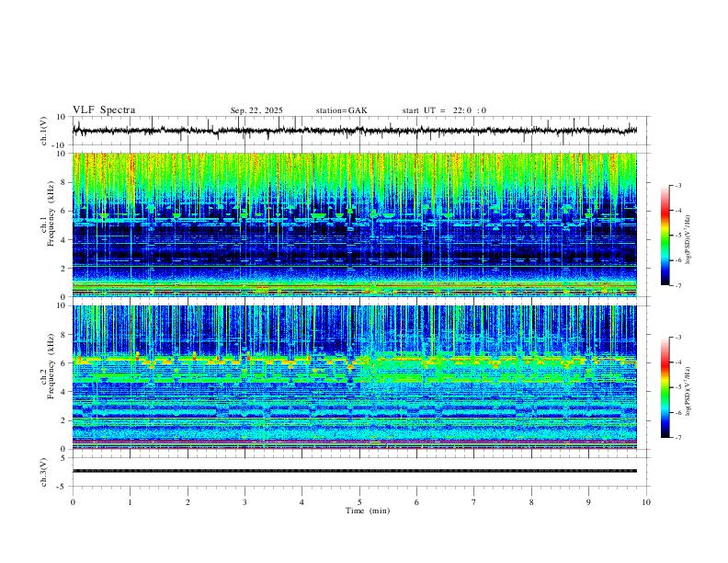Click the "-3" tick on ch.1 color bar
The image size is (728, 563).
coord(678,185)
